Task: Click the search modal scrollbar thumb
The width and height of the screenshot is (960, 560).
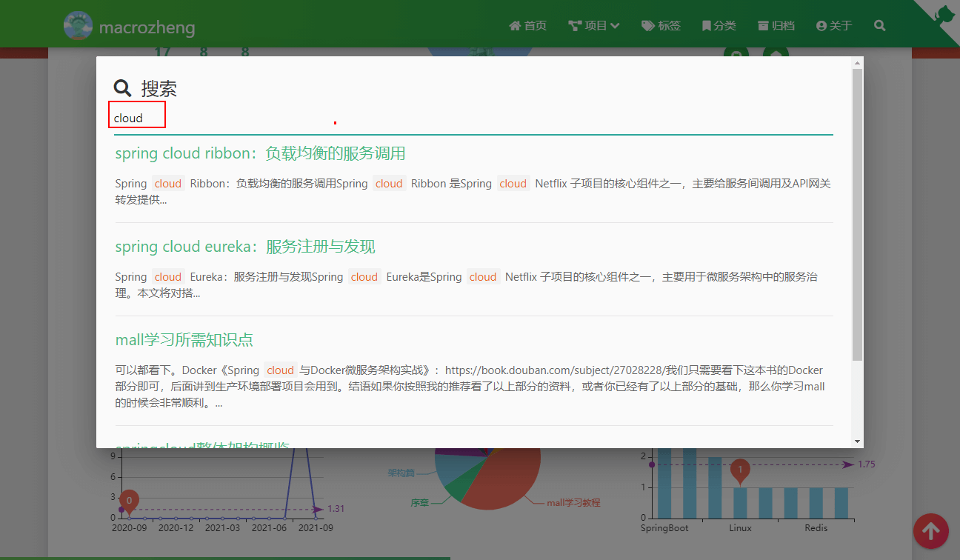Action: point(858,215)
